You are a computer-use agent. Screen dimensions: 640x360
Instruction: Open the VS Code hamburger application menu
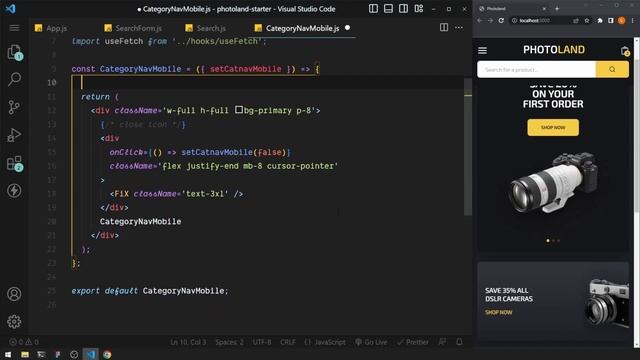pyautogui.click(x=14, y=28)
